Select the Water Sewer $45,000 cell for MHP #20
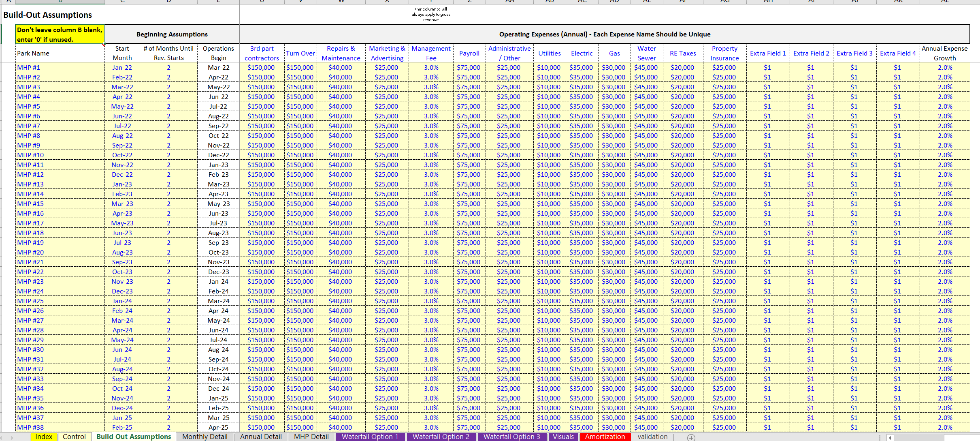The width and height of the screenshot is (980, 441). (647, 253)
